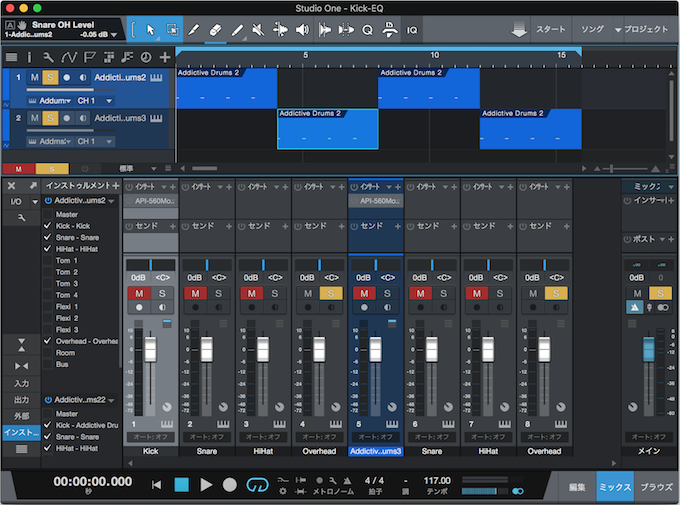
Task: Open the track list icon
Action: [x=12, y=57]
